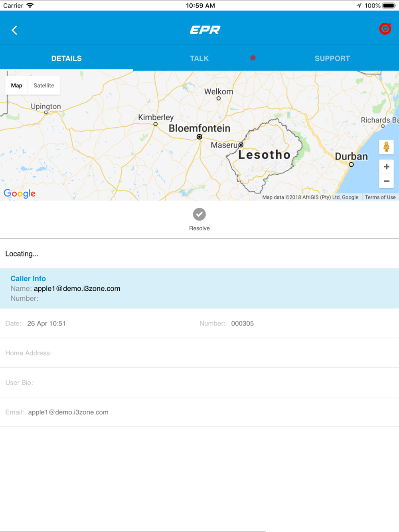
Task: Click the Durban label on map
Action: click(351, 156)
